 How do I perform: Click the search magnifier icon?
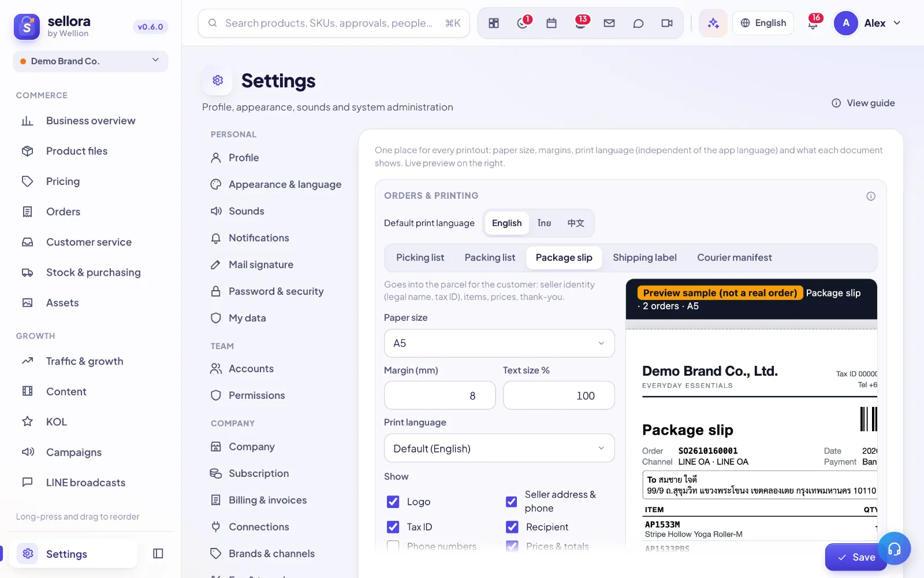213,23
